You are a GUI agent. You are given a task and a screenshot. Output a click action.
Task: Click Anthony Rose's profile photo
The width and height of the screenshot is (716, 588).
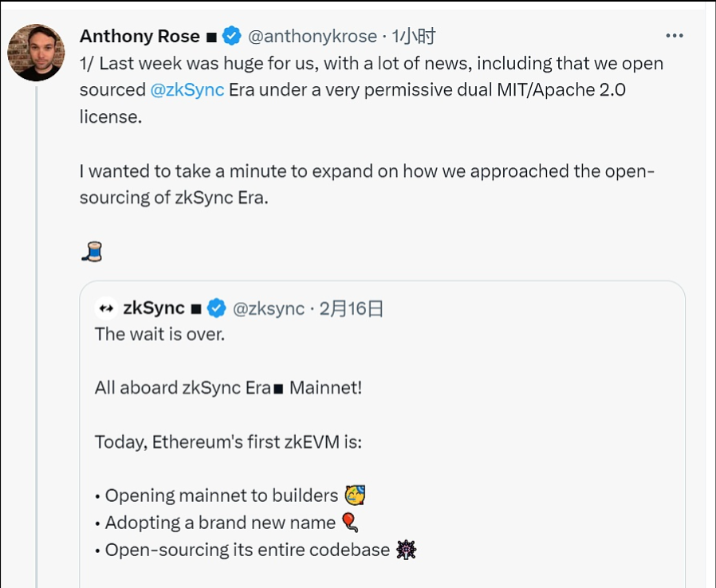click(36, 53)
